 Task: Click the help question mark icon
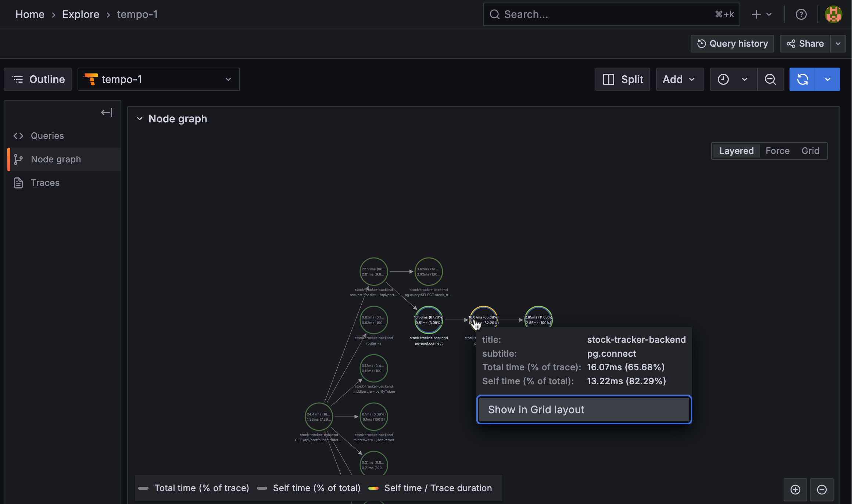coord(801,14)
